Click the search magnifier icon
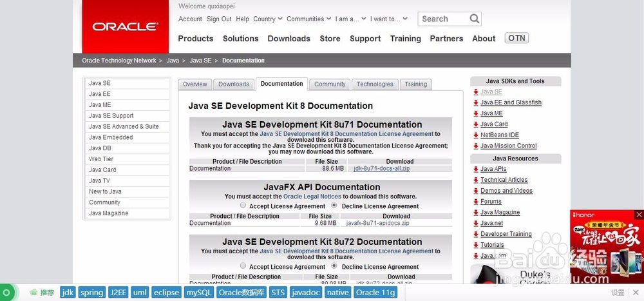The width and height of the screenshot is (644, 301). pos(475,19)
